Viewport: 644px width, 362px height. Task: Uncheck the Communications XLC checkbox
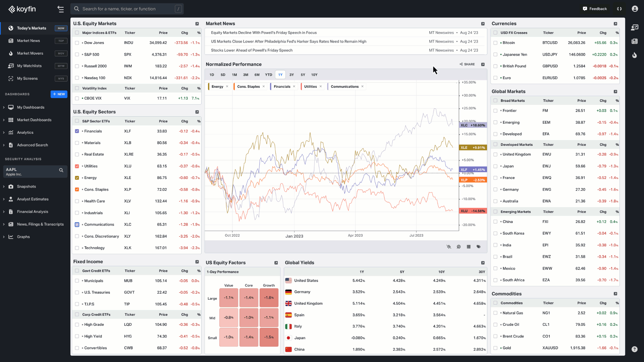pyautogui.click(x=77, y=225)
